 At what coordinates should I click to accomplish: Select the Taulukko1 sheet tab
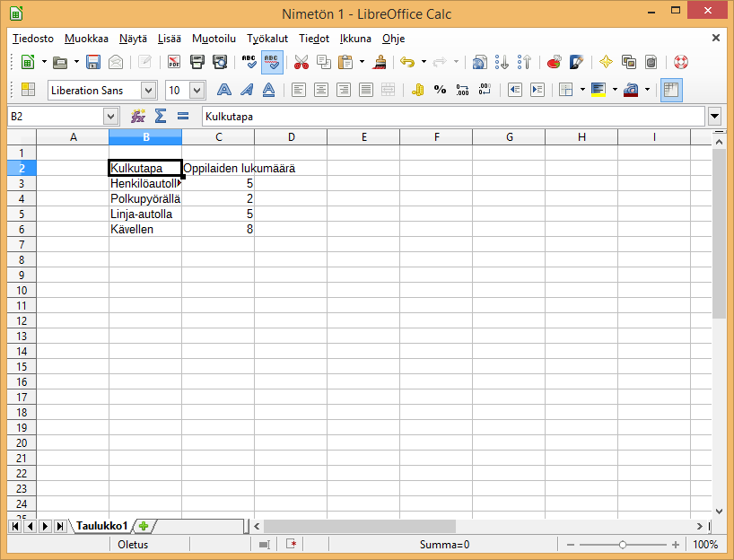(x=101, y=526)
